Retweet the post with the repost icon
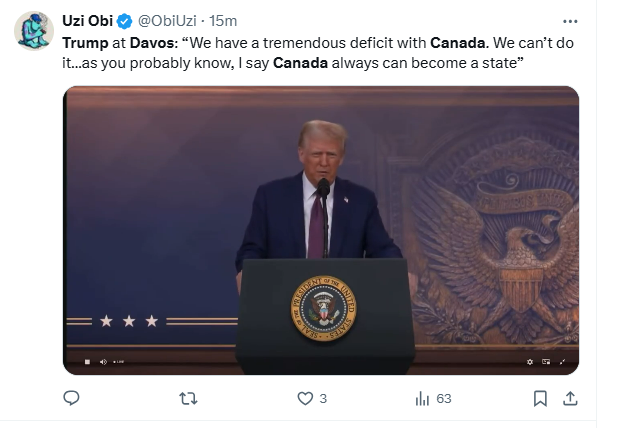 click(x=188, y=398)
